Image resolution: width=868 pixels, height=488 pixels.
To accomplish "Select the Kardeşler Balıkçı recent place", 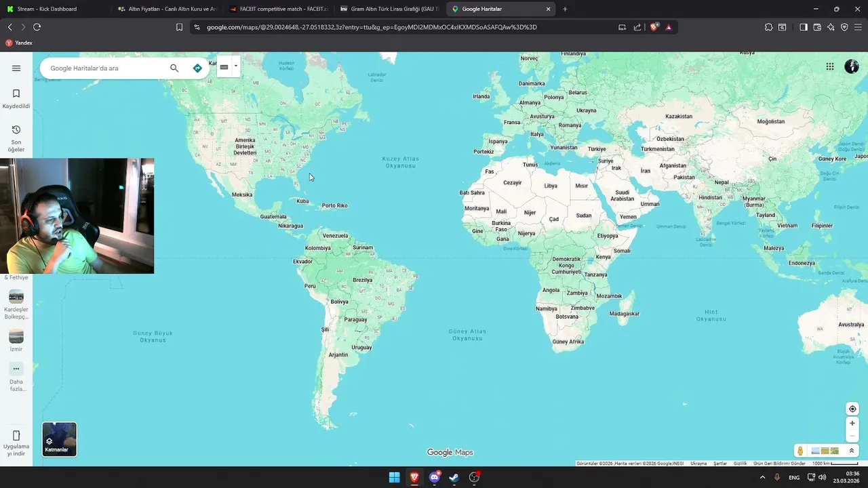I will 16,304.
